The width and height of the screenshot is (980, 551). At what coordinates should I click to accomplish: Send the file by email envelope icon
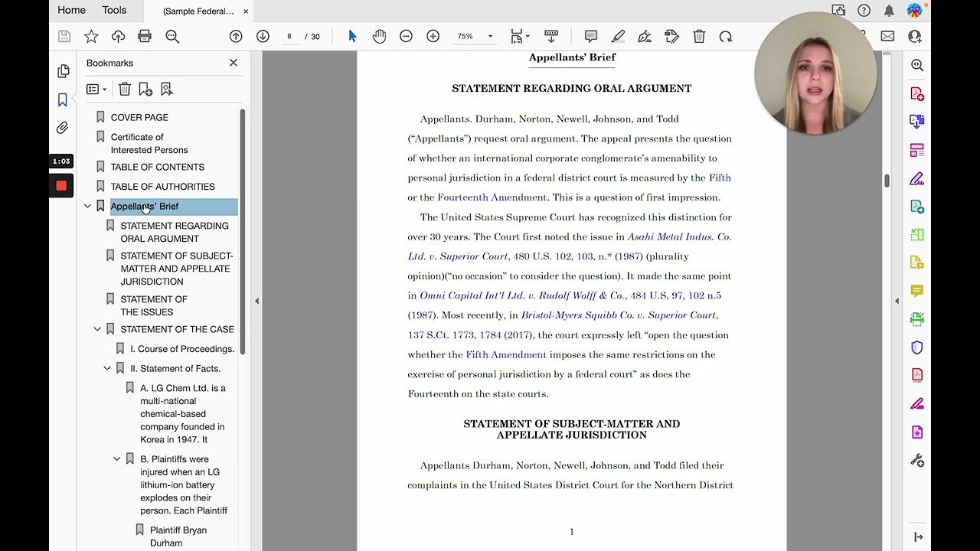(x=887, y=36)
